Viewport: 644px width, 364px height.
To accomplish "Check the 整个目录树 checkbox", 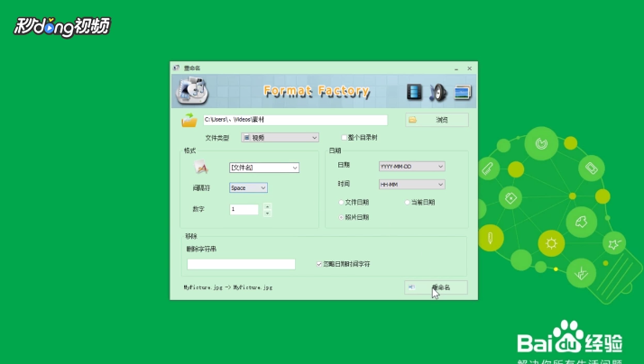I will [x=344, y=138].
